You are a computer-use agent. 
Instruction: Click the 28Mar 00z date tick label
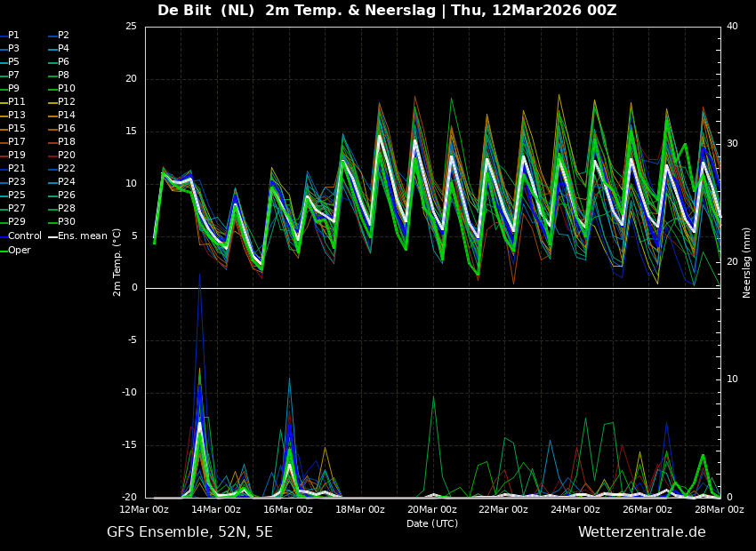click(x=719, y=509)
